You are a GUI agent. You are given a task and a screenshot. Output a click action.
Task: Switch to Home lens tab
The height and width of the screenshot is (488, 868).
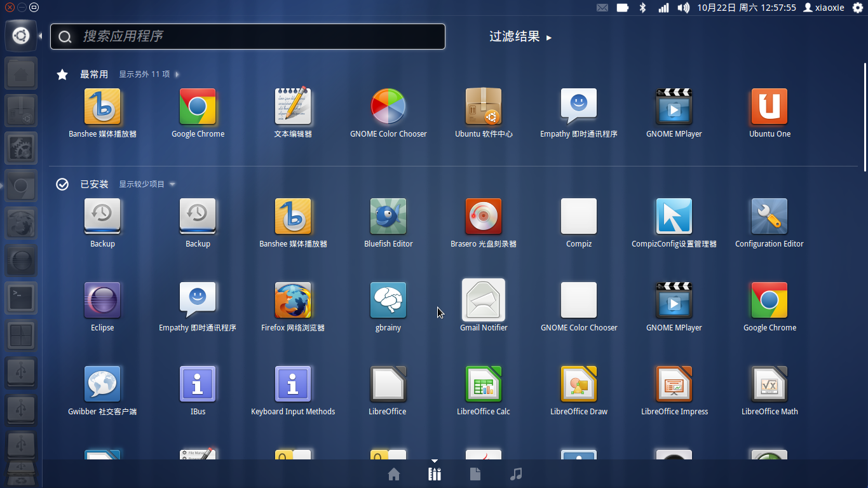[x=394, y=474]
